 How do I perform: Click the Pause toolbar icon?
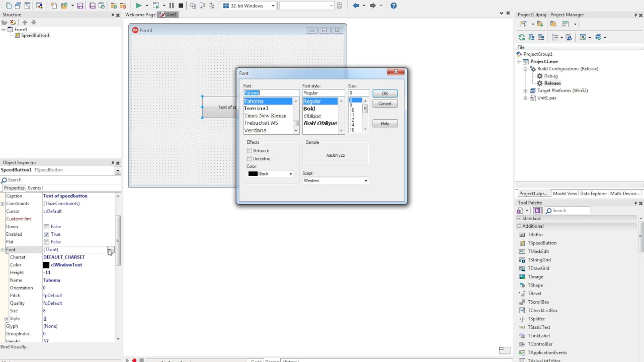[172, 6]
